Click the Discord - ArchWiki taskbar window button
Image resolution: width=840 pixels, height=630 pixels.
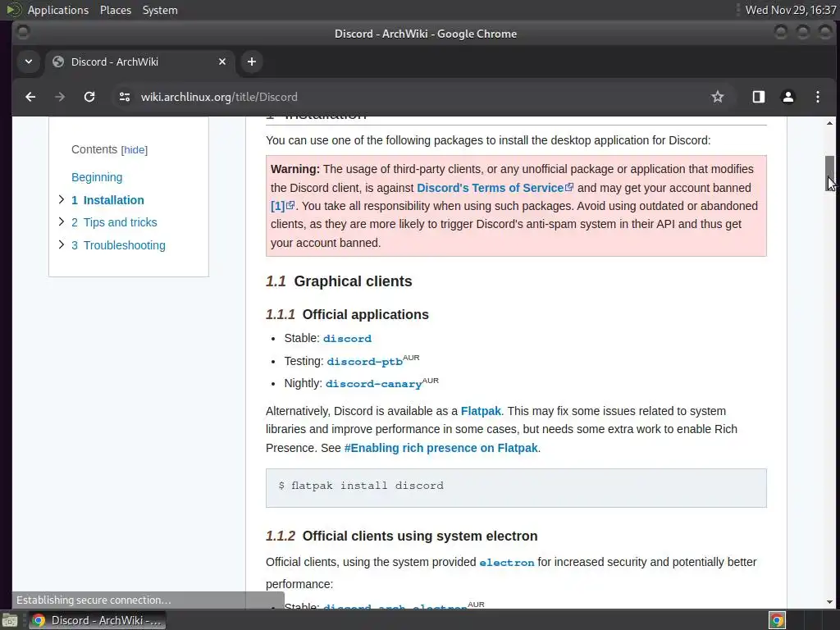[x=97, y=620]
